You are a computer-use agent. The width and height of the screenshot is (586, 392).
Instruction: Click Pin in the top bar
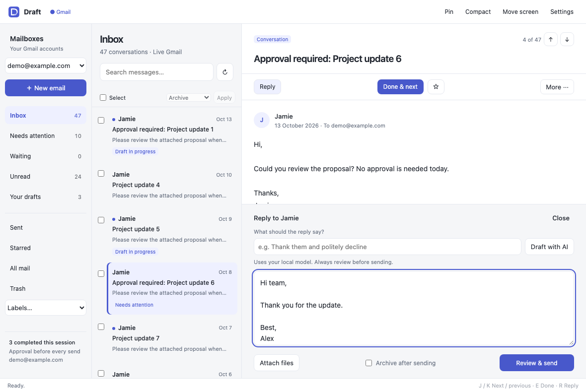pyautogui.click(x=449, y=12)
